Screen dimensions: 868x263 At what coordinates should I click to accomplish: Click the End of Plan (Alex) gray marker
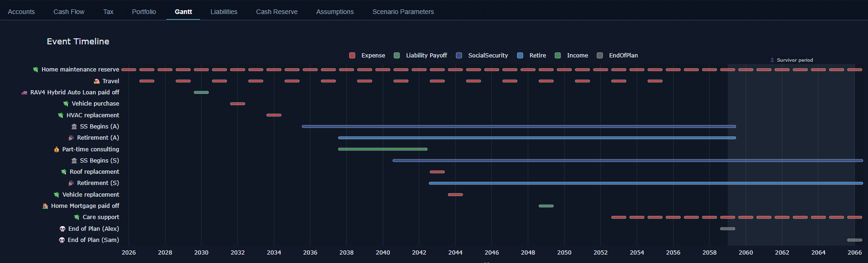[x=728, y=229]
